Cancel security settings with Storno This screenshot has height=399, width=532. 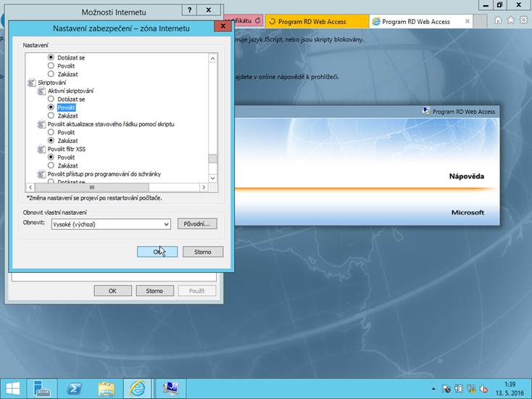coord(203,252)
